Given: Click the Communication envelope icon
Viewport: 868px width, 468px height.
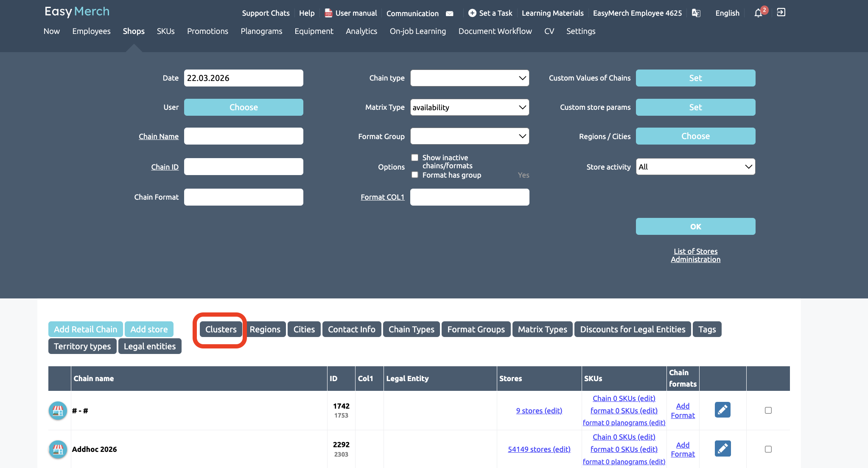Looking at the screenshot, I should pyautogui.click(x=450, y=14).
